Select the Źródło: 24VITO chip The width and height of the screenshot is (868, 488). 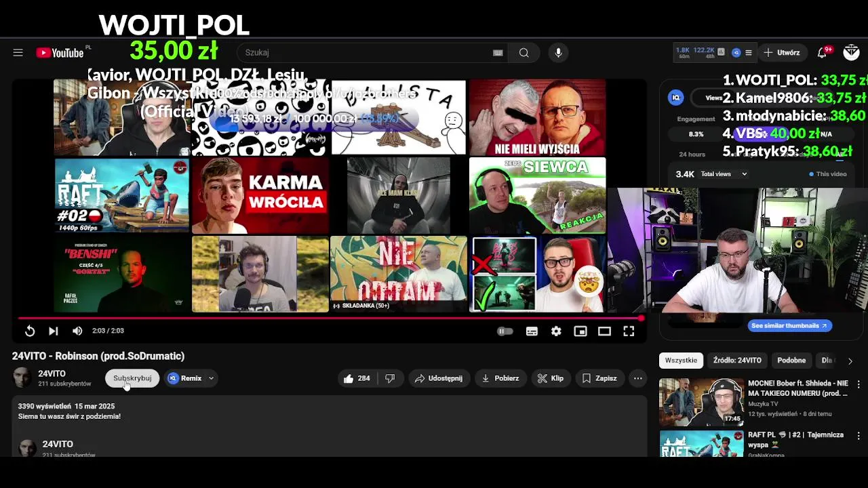[737, 361]
